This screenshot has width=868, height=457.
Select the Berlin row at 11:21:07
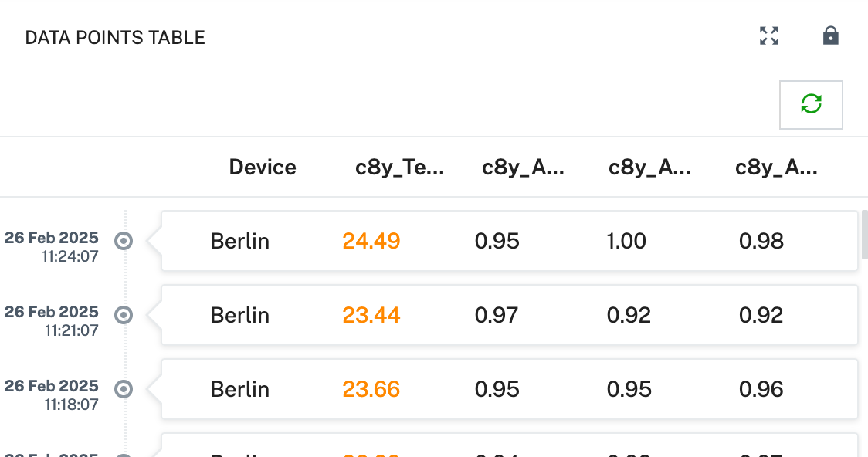pyautogui.click(x=240, y=316)
